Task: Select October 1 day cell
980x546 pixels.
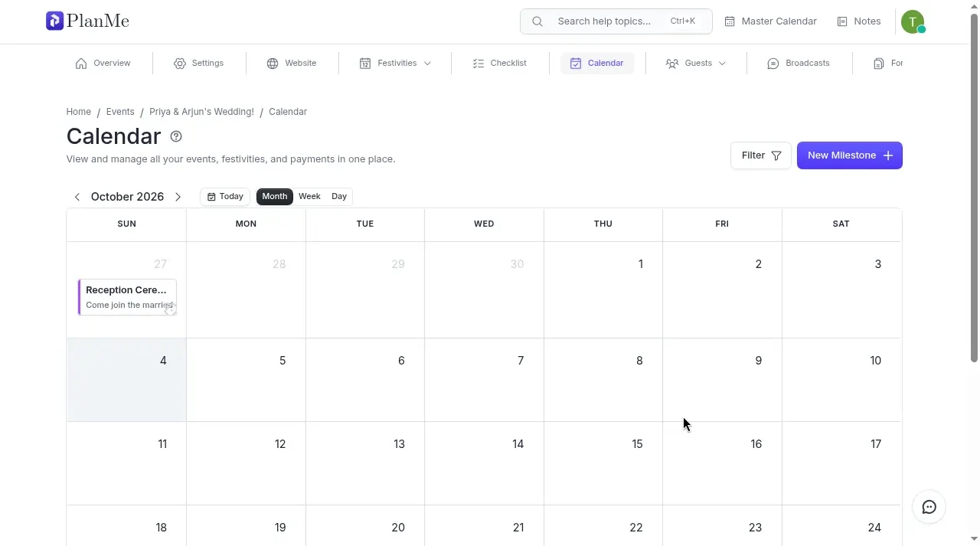Action: click(603, 289)
